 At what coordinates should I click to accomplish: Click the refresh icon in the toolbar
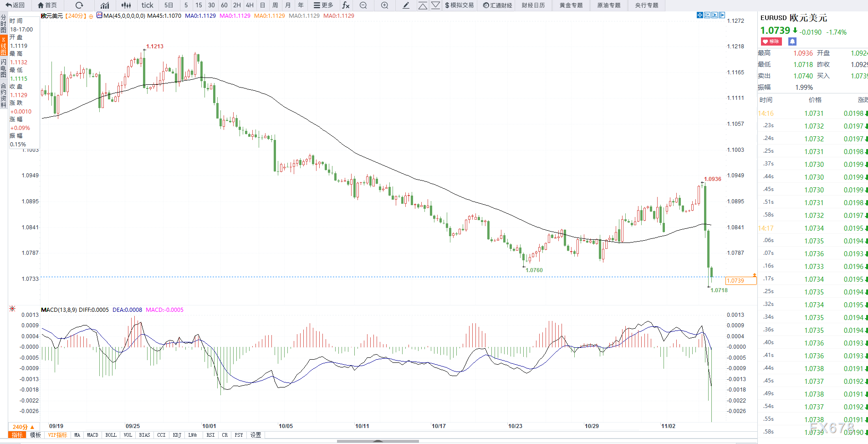(79, 5)
